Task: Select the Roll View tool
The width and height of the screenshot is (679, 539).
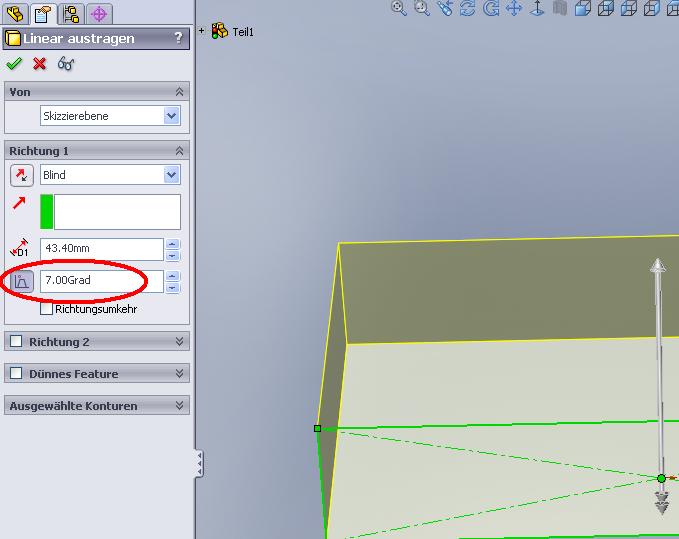Action: [491, 8]
